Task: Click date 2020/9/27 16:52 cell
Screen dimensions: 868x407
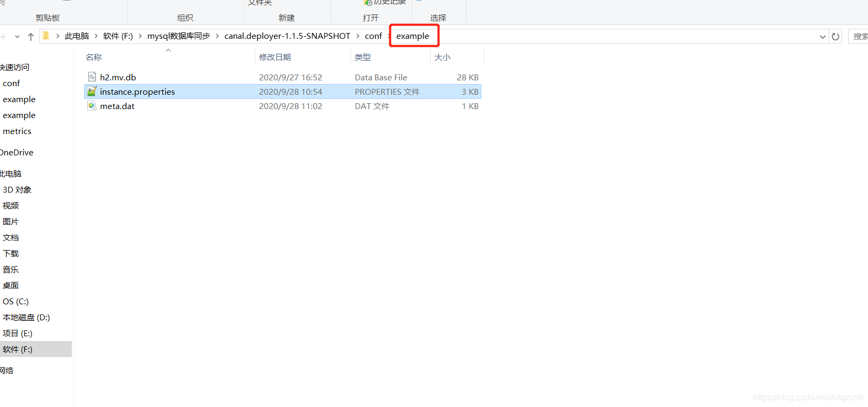Action: click(290, 77)
